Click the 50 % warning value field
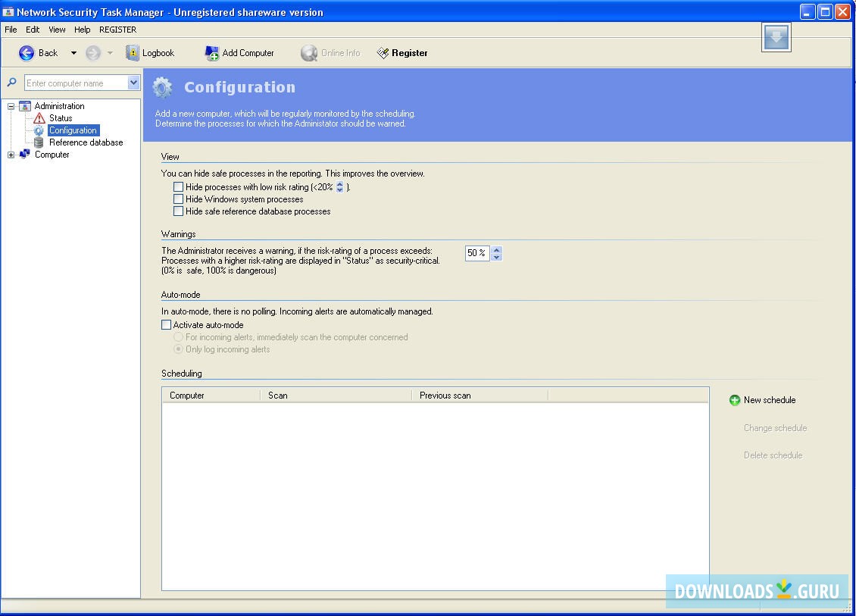The height and width of the screenshot is (616, 856). (x=477, y=253)
